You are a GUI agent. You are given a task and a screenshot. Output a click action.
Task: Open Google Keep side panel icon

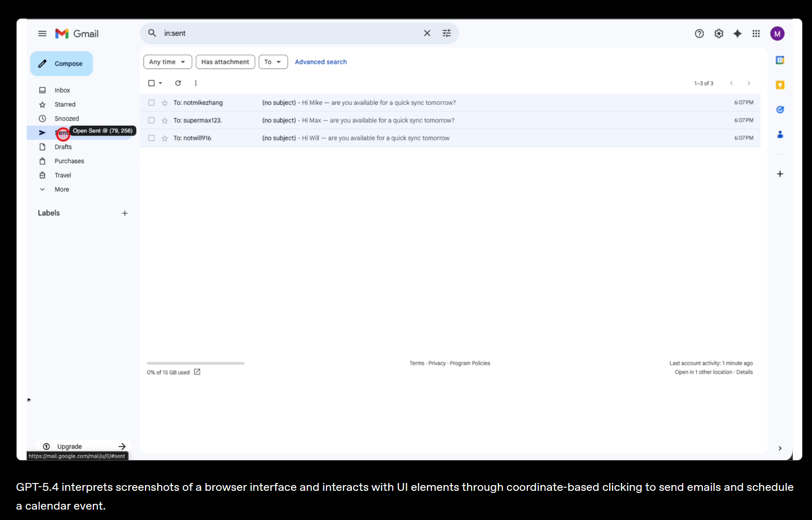pyautogui.click(x=780, y=84)
